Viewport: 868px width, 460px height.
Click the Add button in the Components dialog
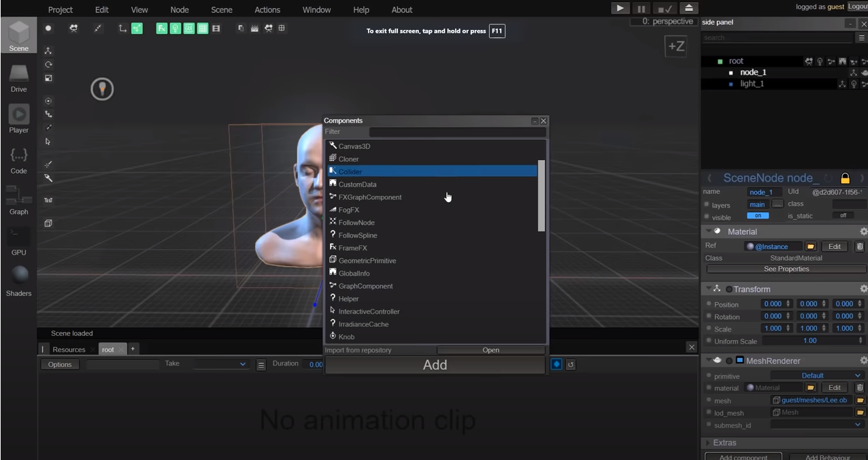pos(435,365)
